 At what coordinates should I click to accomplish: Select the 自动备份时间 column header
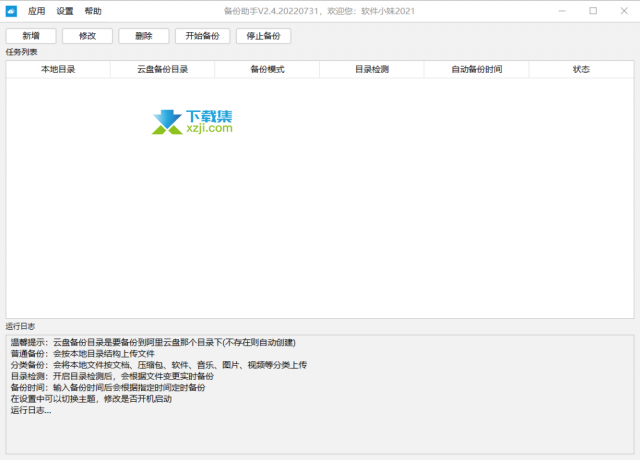477,69
